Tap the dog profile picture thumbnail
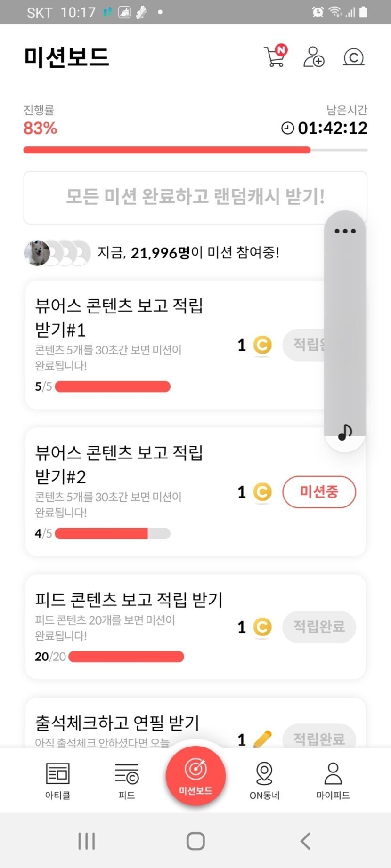391x868 pixels. [37, 253]
